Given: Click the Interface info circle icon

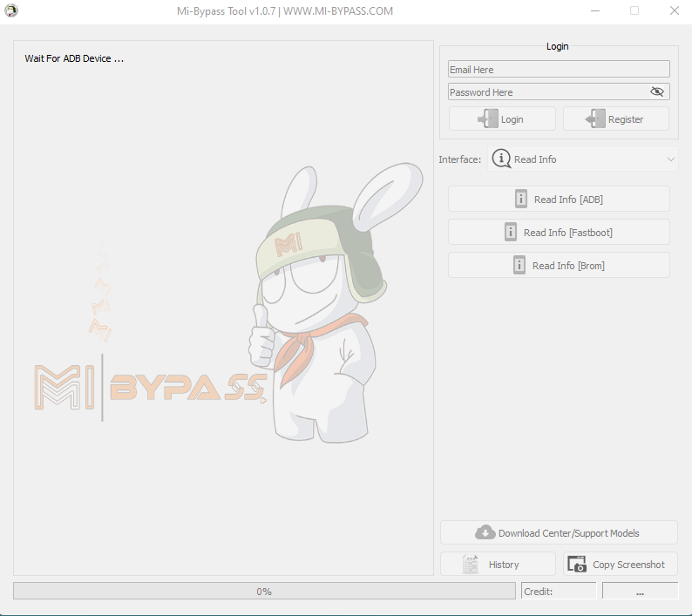Looking at the screenshot, I should tap(501, 159).
